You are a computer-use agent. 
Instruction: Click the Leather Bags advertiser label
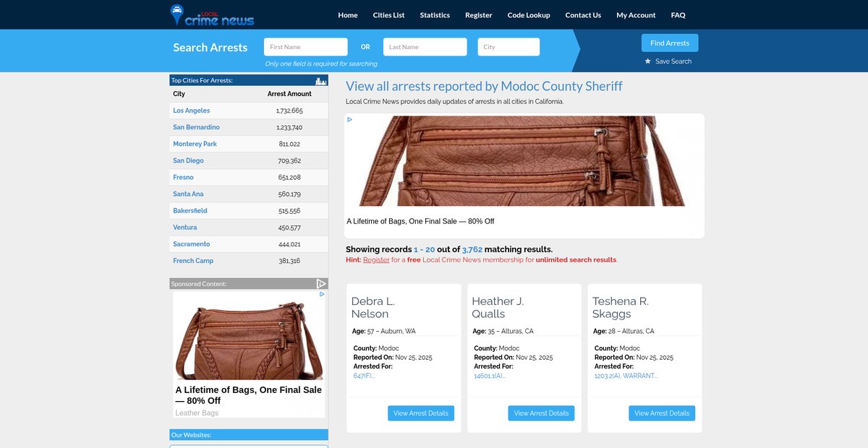[197, 413]
